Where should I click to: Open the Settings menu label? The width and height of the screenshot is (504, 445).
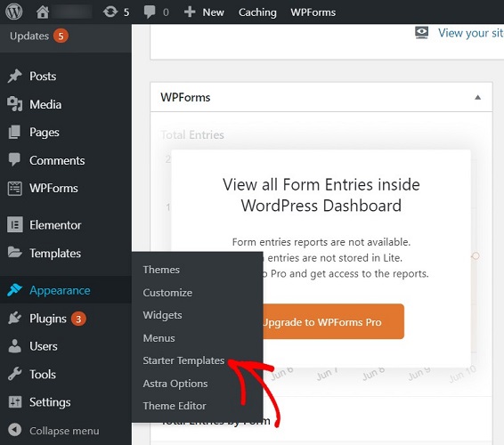click(50, 402)
